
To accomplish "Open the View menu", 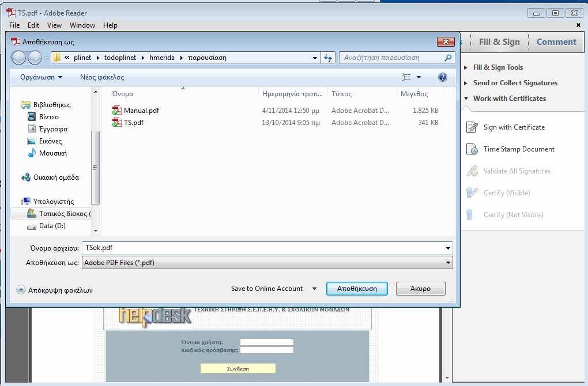I will (54, 25).
